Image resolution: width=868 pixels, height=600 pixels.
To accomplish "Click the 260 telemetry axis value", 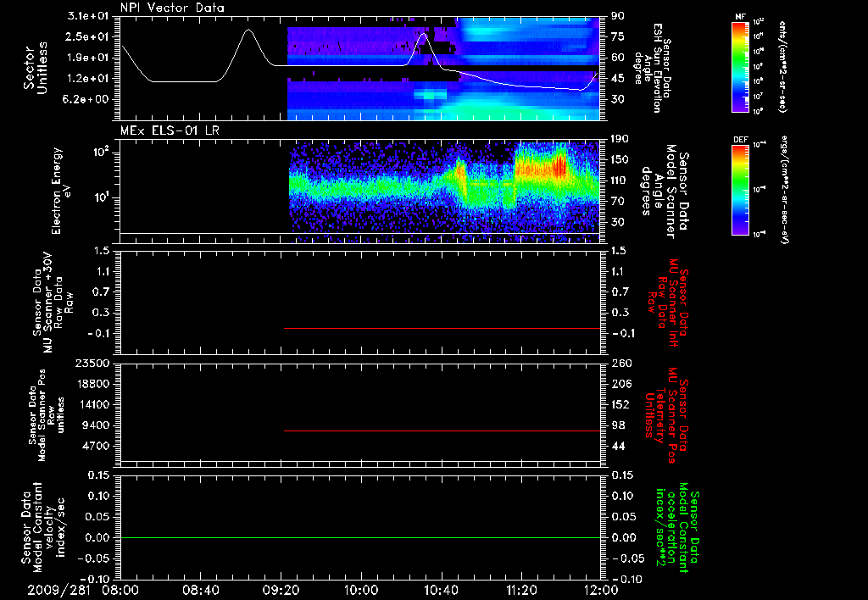I will point(620,363).
